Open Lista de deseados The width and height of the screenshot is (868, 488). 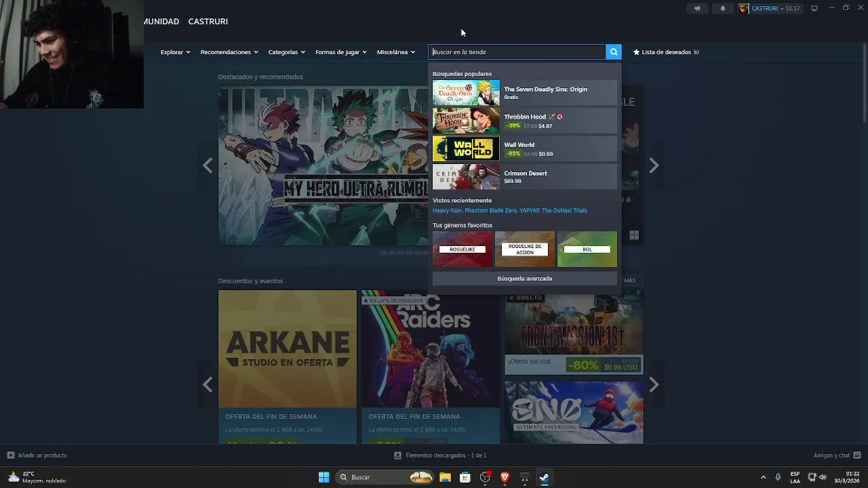666,52
